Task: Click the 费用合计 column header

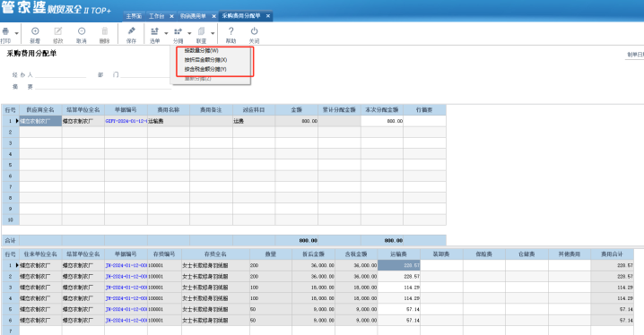Action: (612, 254)
